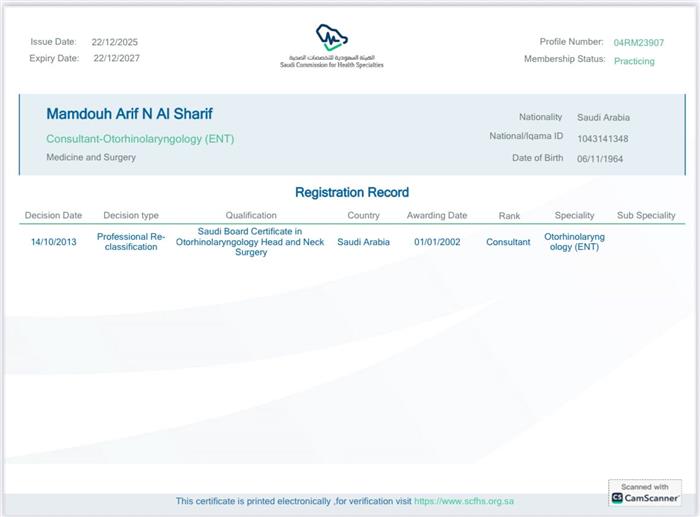Click the Consultant-Otorhinolaryngology (ENT) title text
The image size is (700, 517).
pyautogui.click(x=140, y=139)
